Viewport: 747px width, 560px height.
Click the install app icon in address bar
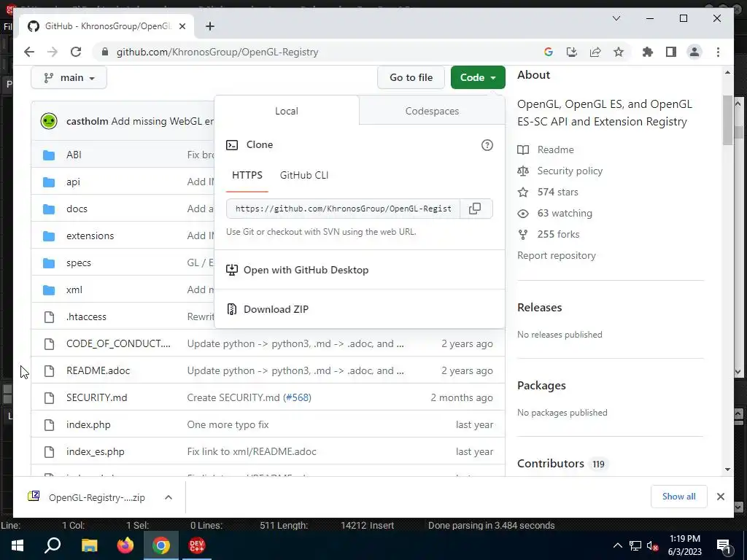coord(572,52)
